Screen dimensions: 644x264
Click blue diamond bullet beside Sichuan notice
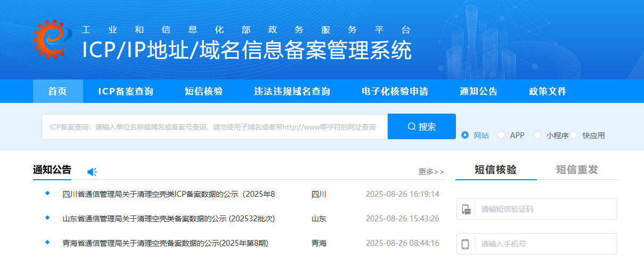pyautogui.click(x=47, y=193)
